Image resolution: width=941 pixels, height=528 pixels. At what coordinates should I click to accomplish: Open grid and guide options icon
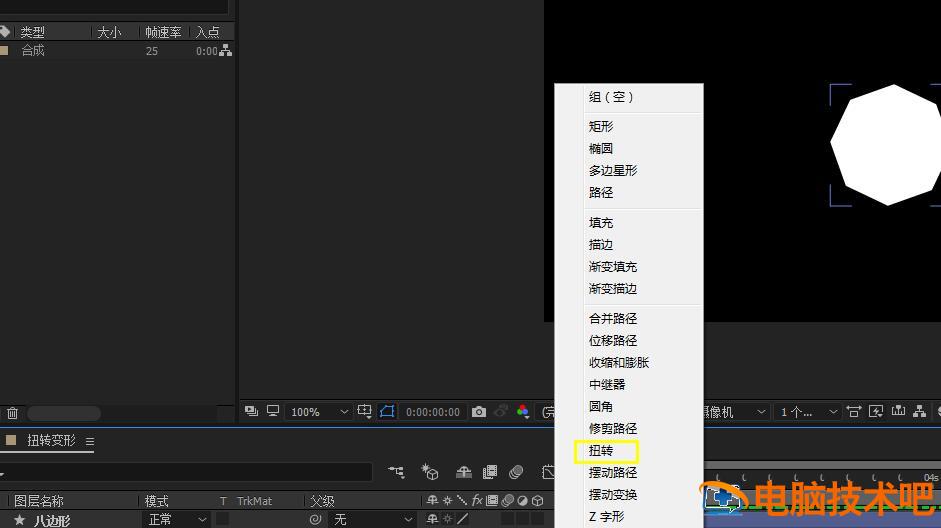365,412
